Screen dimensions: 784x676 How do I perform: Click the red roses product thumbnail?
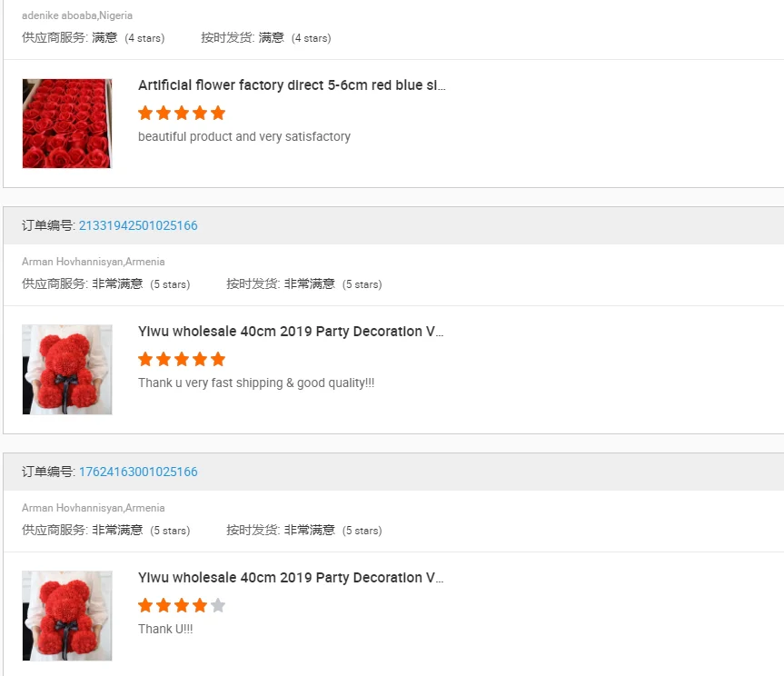(x=67, y=124)
